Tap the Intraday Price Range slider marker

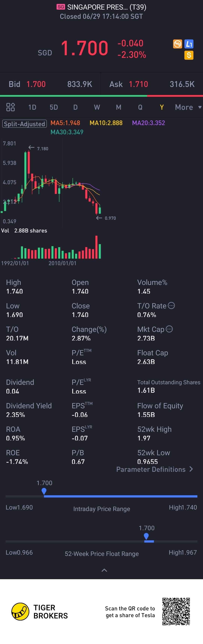click(44, 491)
